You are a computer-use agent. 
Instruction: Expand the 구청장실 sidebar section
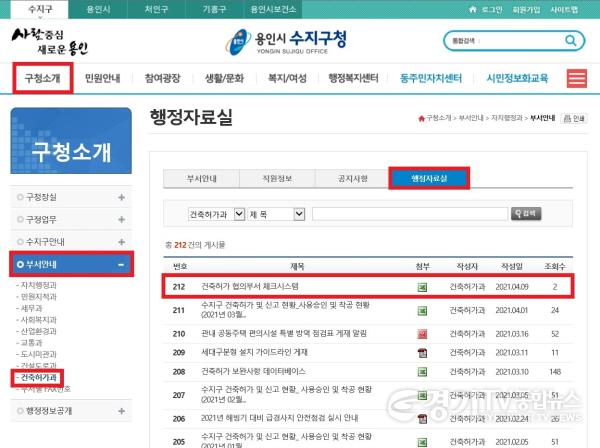(x=121, y=197)
